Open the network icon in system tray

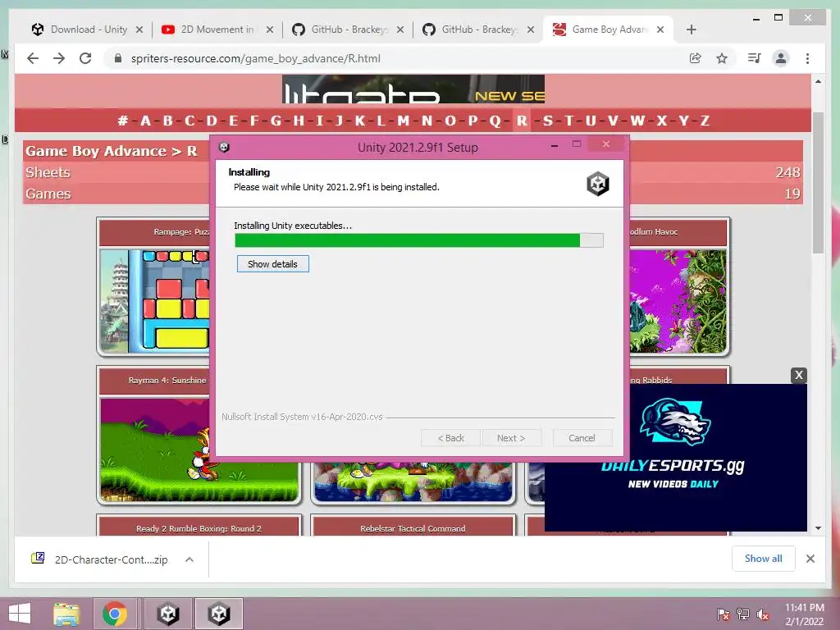pyautogui.click(x=743, y=614)
